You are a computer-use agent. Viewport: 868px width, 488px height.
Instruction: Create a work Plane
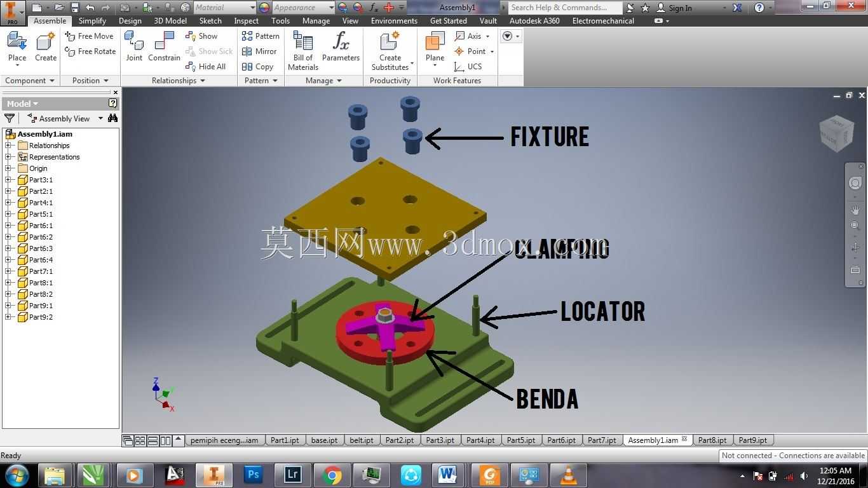click(x=435, y=49)
